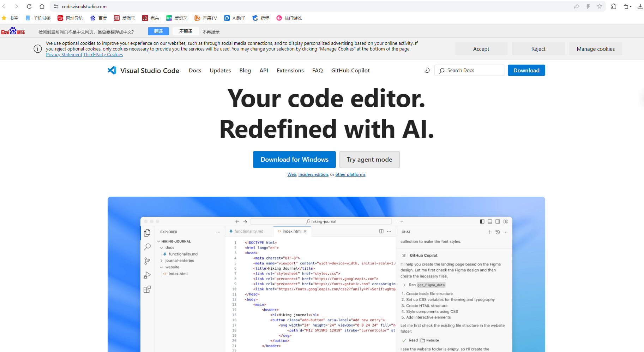Screen dimensions: 644x352
Task: Click the site info icon in the address bar
Action: tap(56, 6)
